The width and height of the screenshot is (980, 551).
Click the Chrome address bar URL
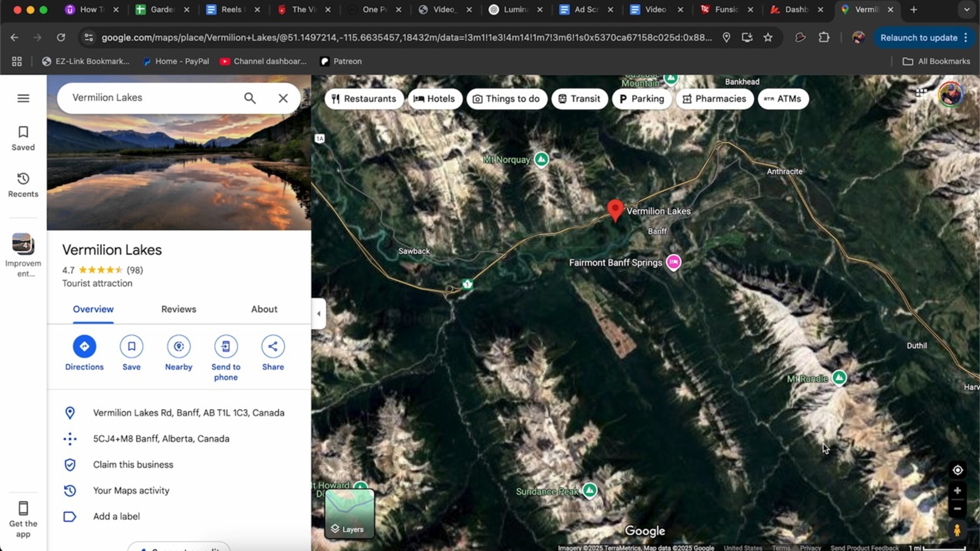406,37
